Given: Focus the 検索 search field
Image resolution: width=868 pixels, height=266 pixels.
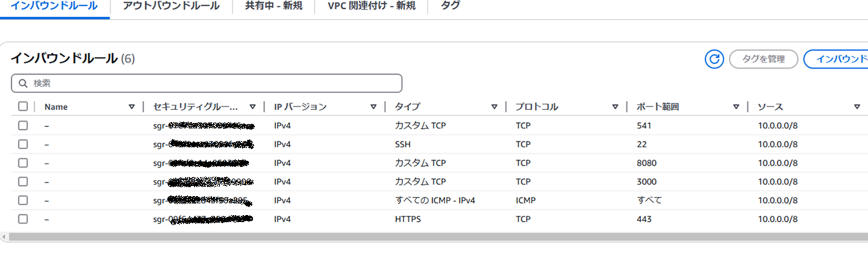Looking at the screenshot, I should point(207,83).
